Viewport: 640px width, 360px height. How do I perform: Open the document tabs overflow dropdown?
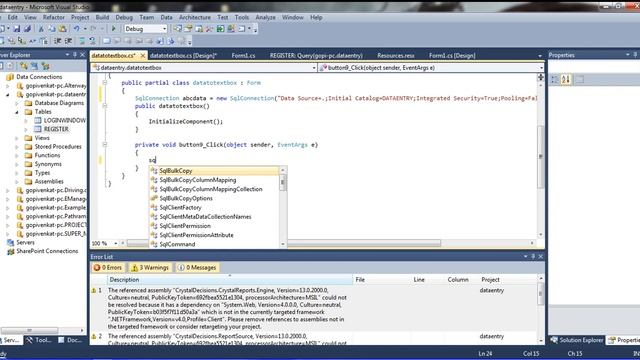tap(540, 56)
